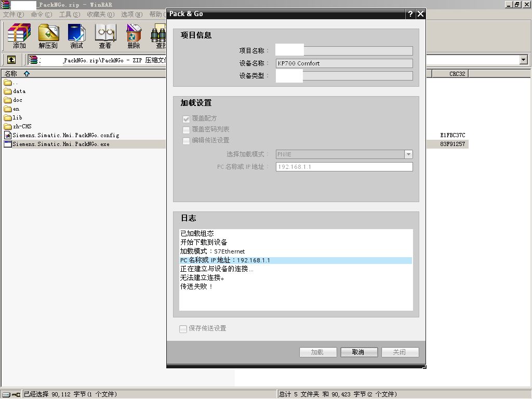Select the parent '..' folder icon
Screen dimensions: 532x399
point(7,83)
